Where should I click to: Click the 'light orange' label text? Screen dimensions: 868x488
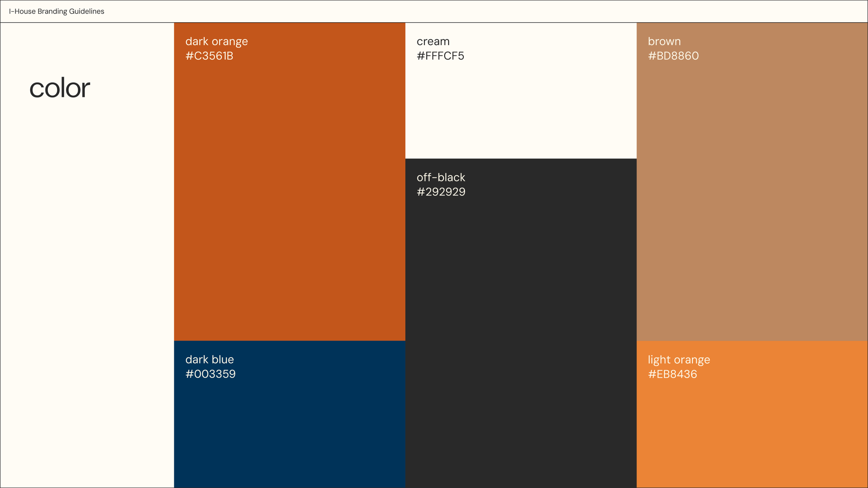pos(679,360)
